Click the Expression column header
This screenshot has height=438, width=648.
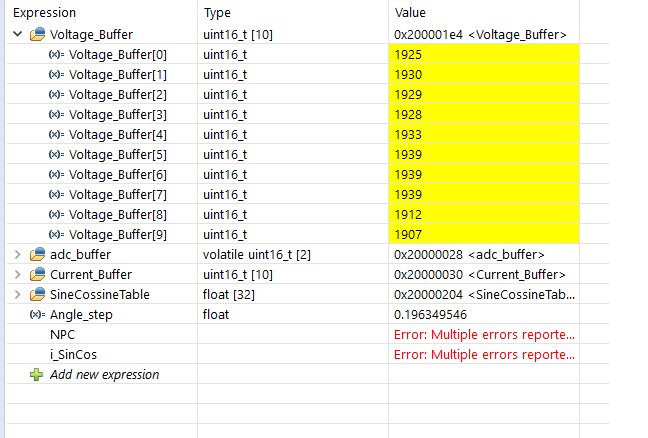tap(45, 13)
